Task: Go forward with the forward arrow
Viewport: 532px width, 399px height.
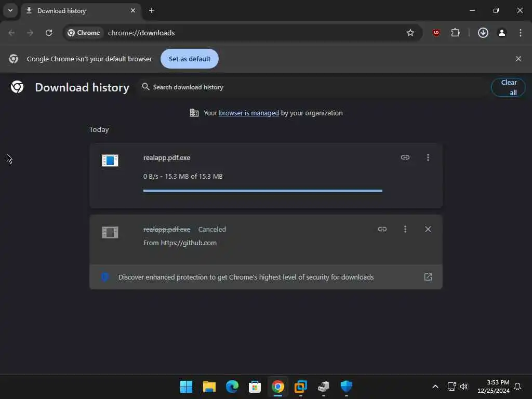Action: click(30, 33)
